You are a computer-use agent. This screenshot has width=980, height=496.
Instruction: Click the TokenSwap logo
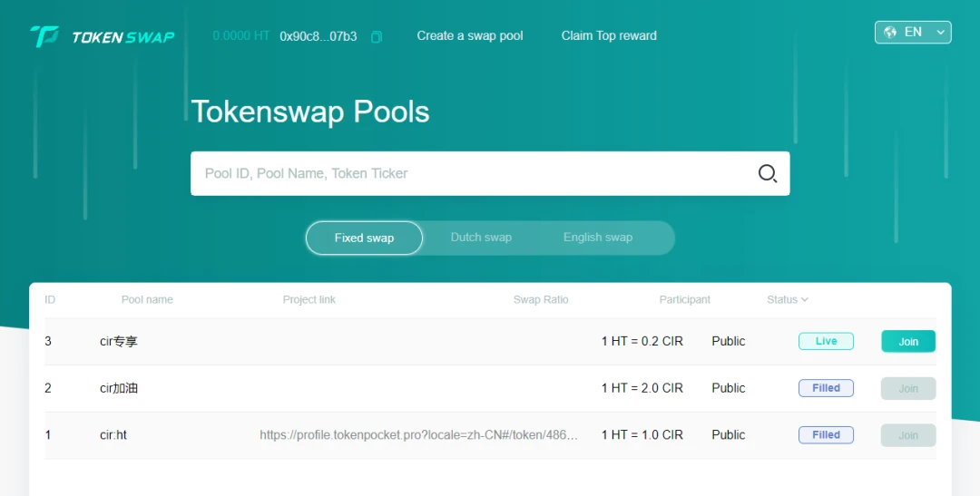click(x=103, y=36)
